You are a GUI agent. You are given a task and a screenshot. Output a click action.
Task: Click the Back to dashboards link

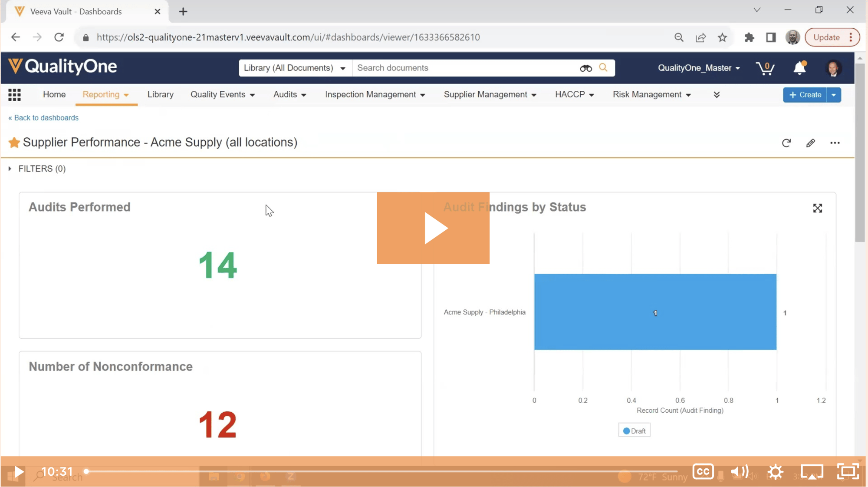(x=43, y=117)
